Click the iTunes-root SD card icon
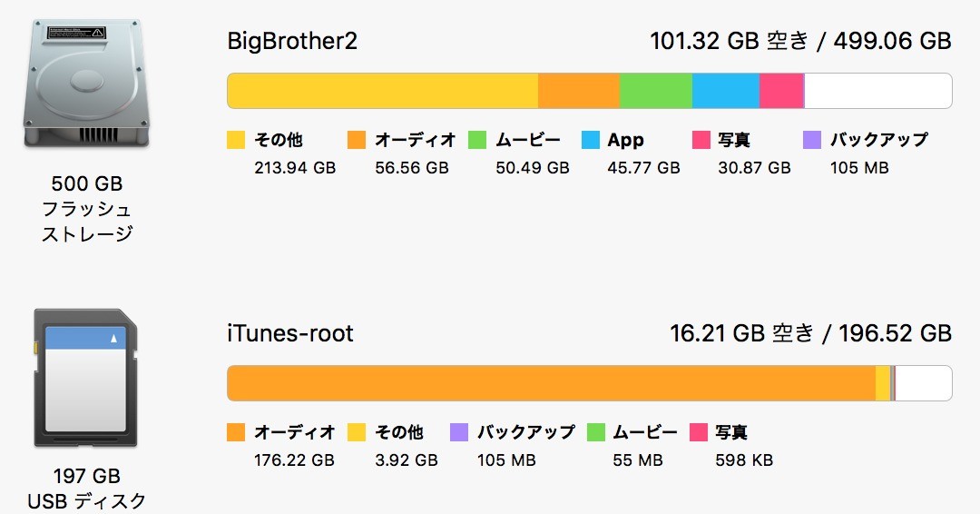Viewport: 980px width, 514px height. pyautogui.click(x=85, y=378)
